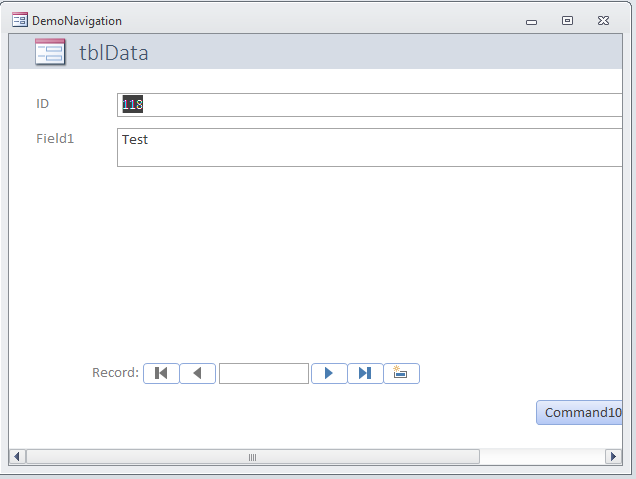Click the horizontal scrollbar thumb
The image size is (636, 479).
[252, 457]
